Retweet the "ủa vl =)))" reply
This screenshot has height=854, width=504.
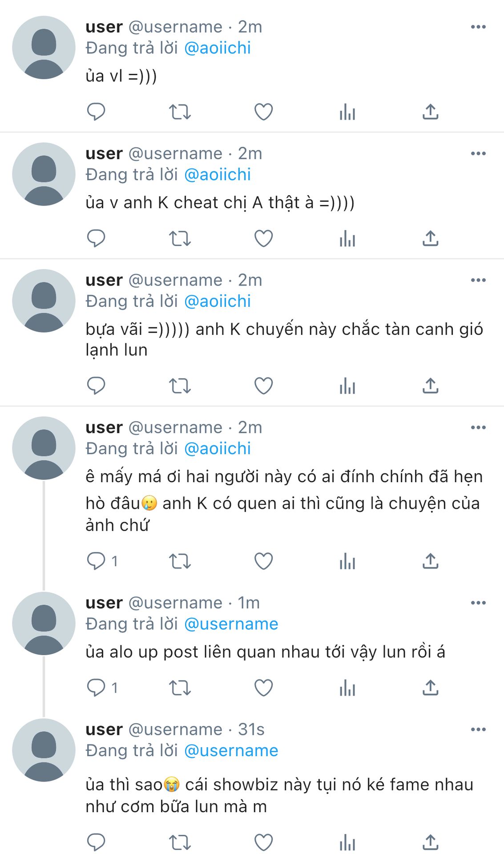[x=180, y=112]
